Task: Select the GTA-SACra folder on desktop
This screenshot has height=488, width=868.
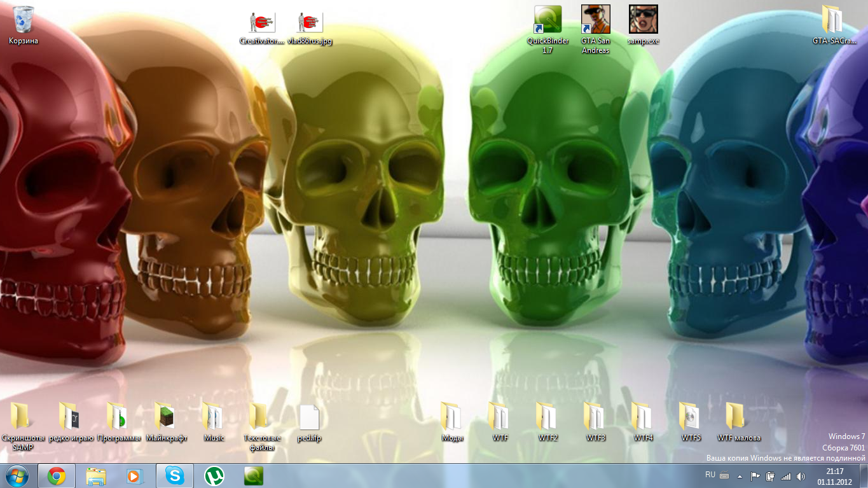Action: pos(834,25)
